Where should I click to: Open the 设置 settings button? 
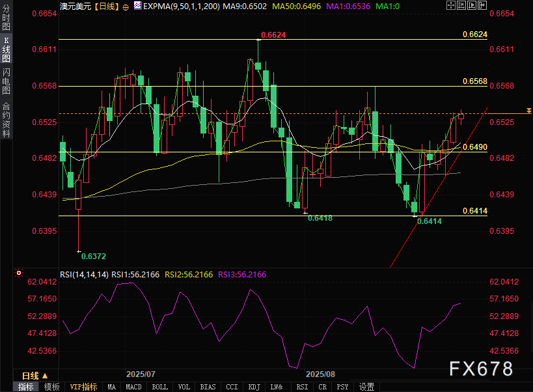[x=367, y=387]
